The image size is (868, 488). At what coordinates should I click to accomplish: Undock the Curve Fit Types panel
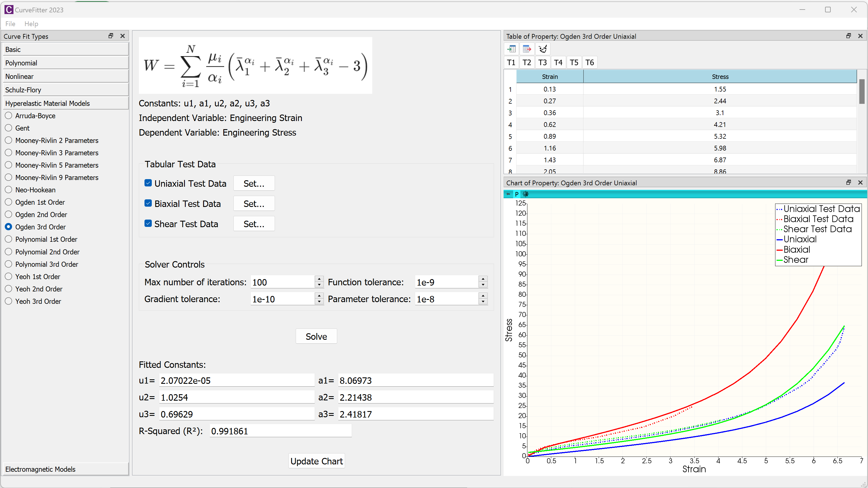(111, 36)
